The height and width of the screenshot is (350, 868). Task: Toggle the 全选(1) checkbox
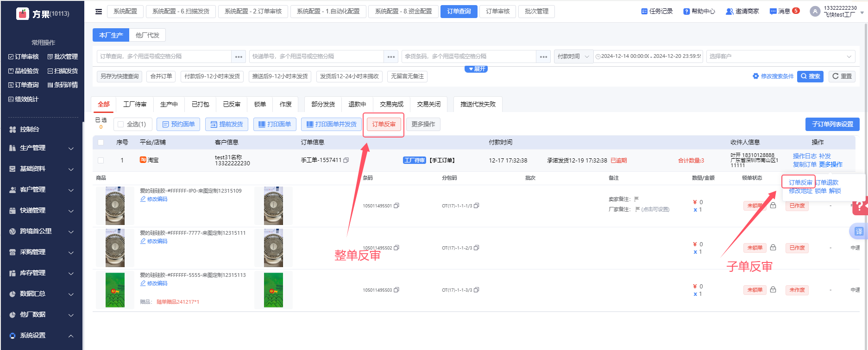[121, 124]
